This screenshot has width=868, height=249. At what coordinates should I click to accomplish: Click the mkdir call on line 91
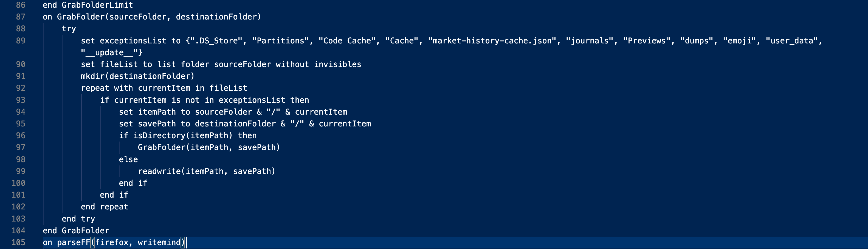[x=94, y=76]
